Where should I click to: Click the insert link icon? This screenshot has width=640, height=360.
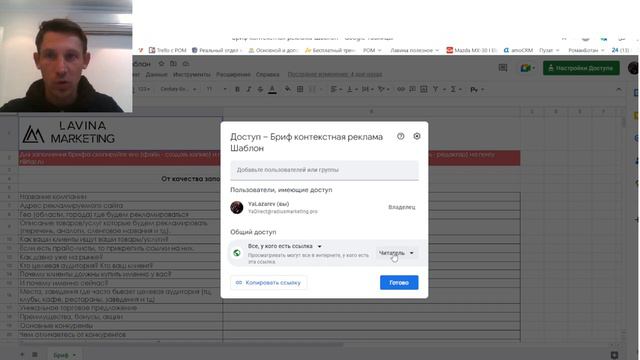pyautogui.click(x=401, y=89)
